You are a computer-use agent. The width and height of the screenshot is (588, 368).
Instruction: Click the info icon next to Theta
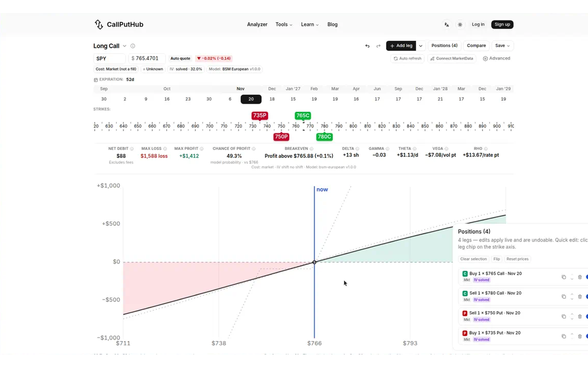(414, 149)
